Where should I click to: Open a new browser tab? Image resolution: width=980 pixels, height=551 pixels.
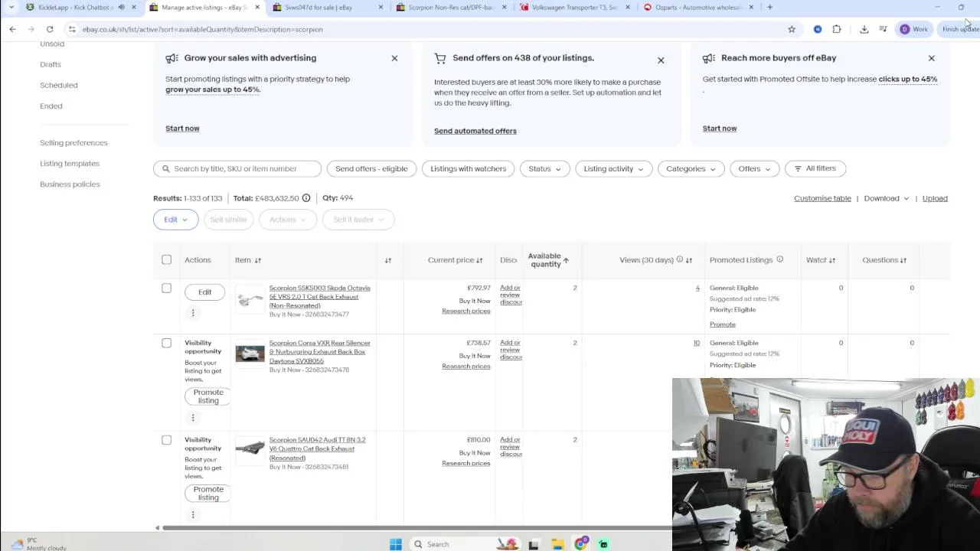pos(769,7)
